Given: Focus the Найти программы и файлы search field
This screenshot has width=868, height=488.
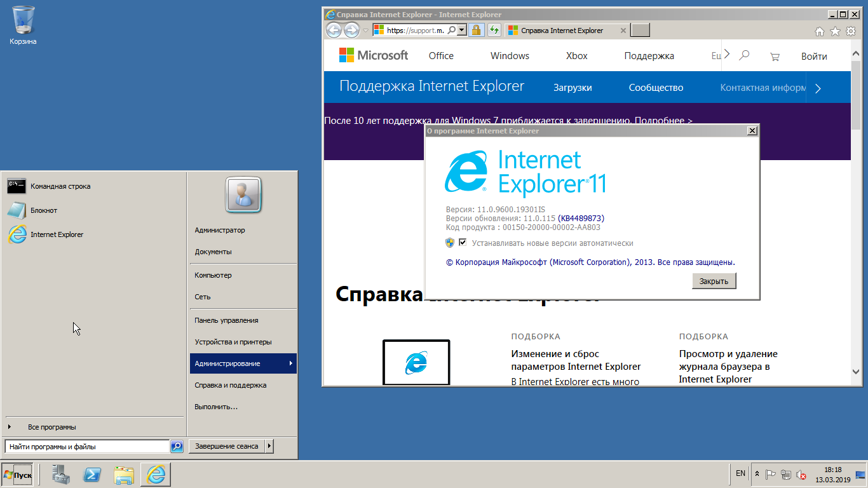Looking at the screenshot, I should pos(88,447).
